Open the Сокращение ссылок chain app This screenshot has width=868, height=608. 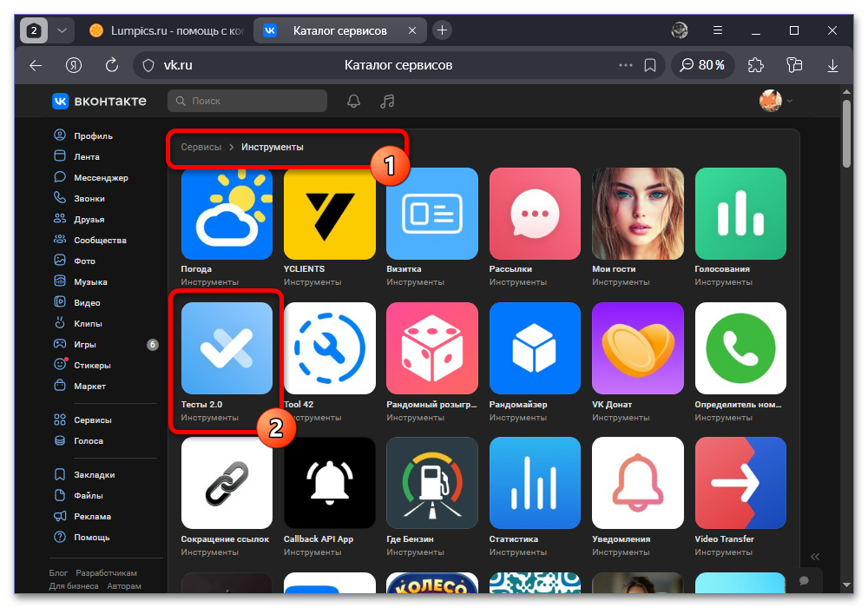click(x=227, y=483)
